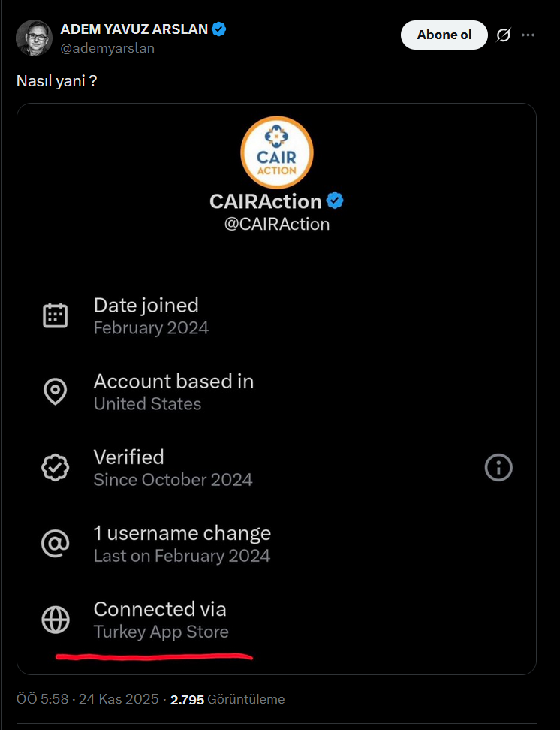
Task: Click the location pin icon
Action: pyautogui.click(x=56, y=391)
